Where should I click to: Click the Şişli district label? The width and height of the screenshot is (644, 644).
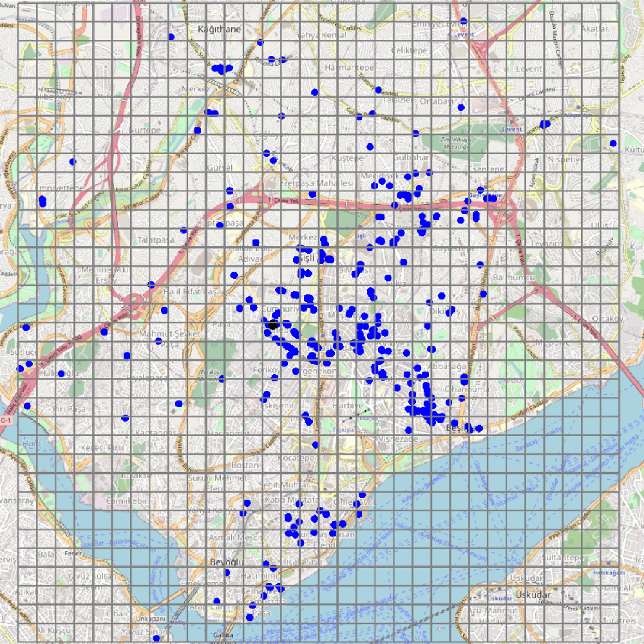click(x=307, y=258)
